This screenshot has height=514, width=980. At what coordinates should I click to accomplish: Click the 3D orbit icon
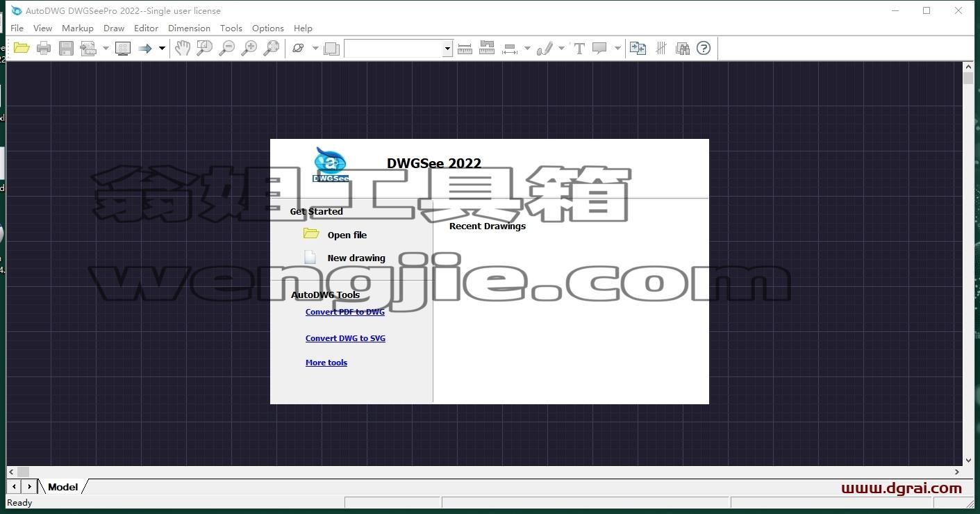pyautogui.click(x=298, y=48)
